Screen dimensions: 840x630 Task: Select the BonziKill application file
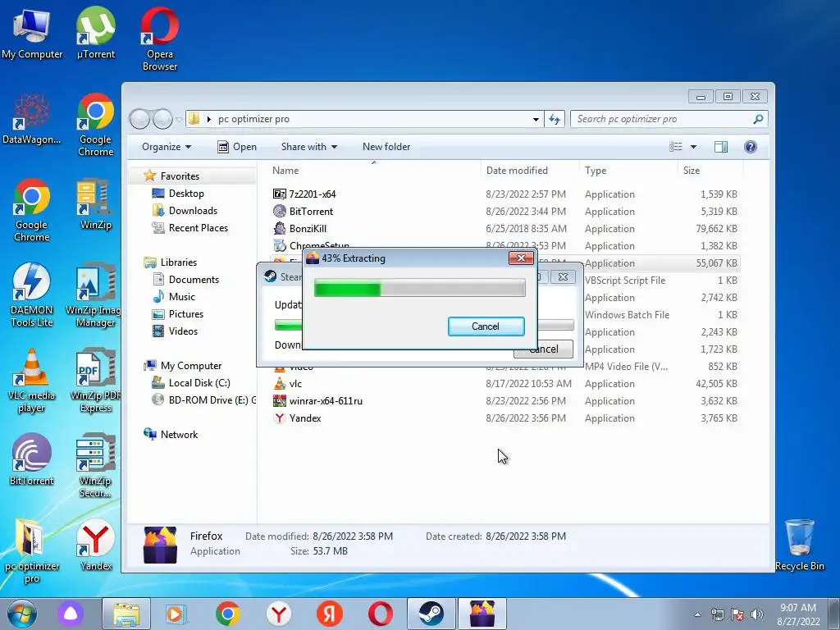(308, 229)
